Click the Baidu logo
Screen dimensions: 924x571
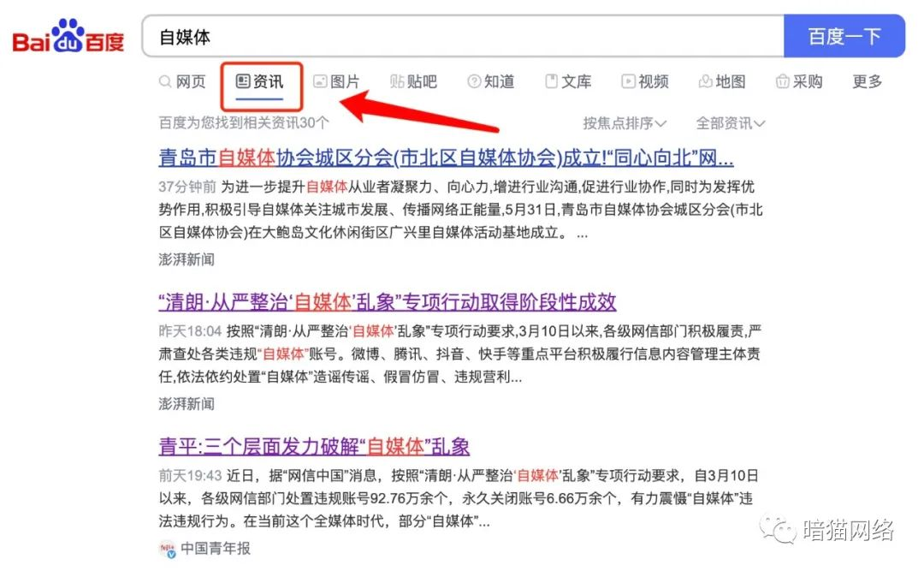68,37
